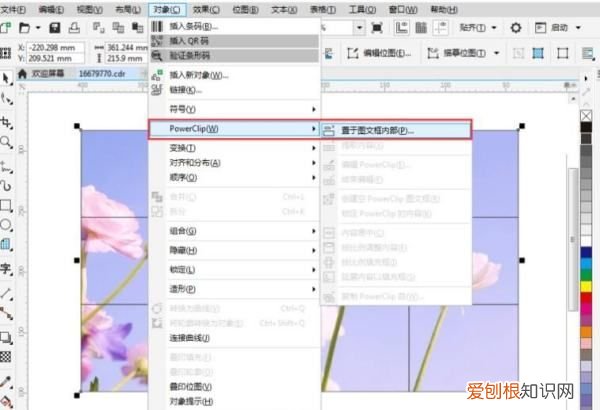Pick the black swatch in color palette

[586, 127]
